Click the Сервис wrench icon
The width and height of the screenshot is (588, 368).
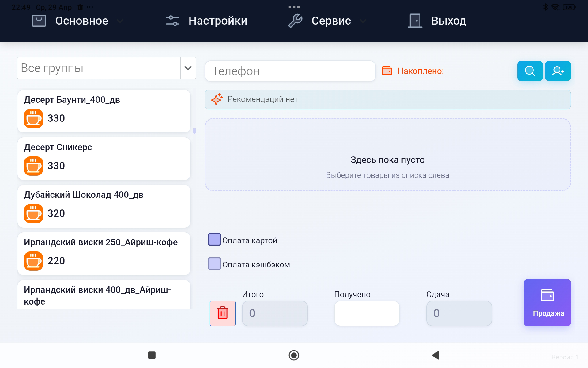coord(295,21)
